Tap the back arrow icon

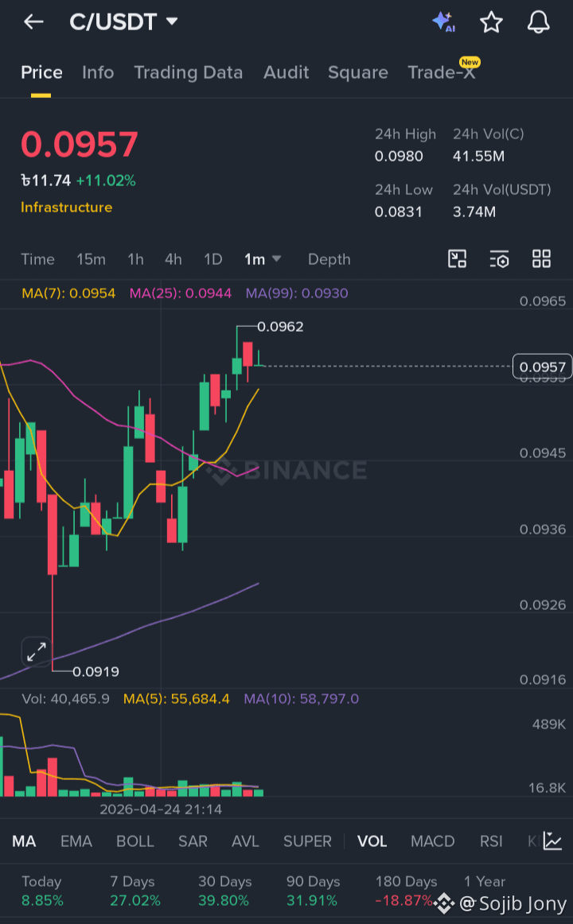click(x=33, y=22)
